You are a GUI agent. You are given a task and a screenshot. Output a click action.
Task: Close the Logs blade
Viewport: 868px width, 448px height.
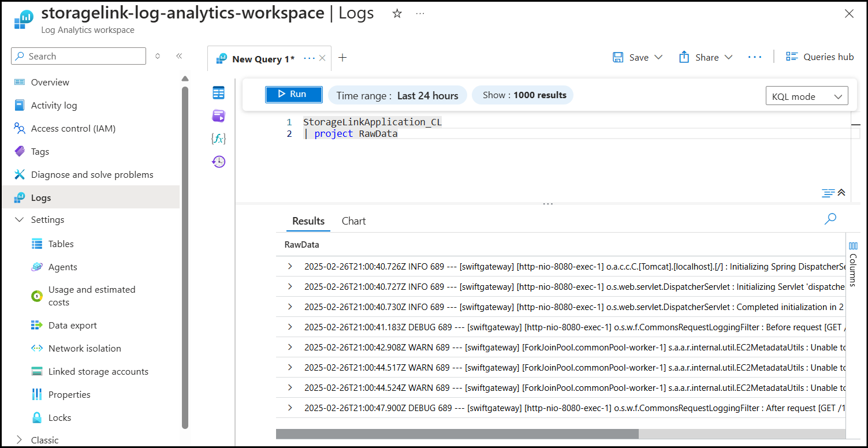tap(849, 14)
